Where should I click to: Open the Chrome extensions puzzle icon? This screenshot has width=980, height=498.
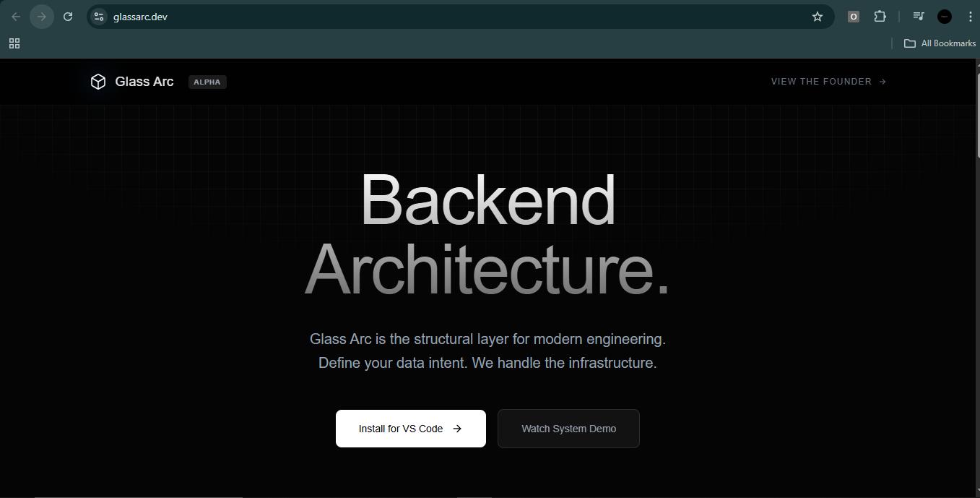(x=880, y=16)
